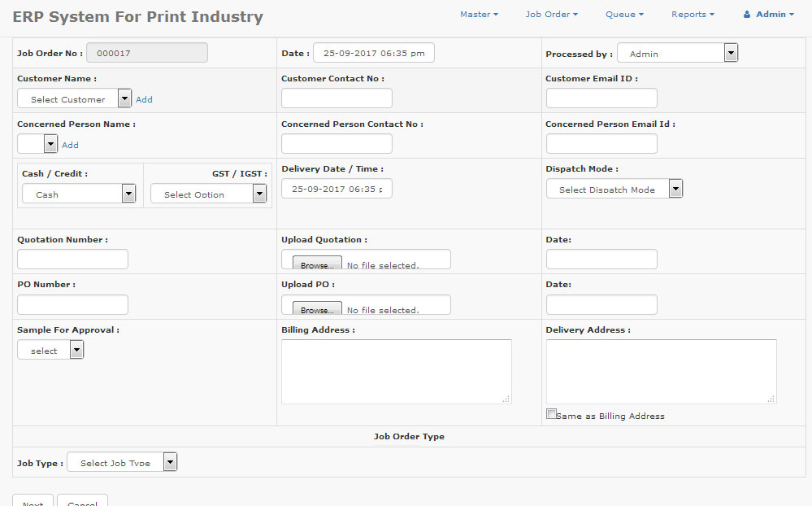Click the Job Type label
The height and width of the screenshot is (506, 812).
pyautogui.click(x=40, y=464)
